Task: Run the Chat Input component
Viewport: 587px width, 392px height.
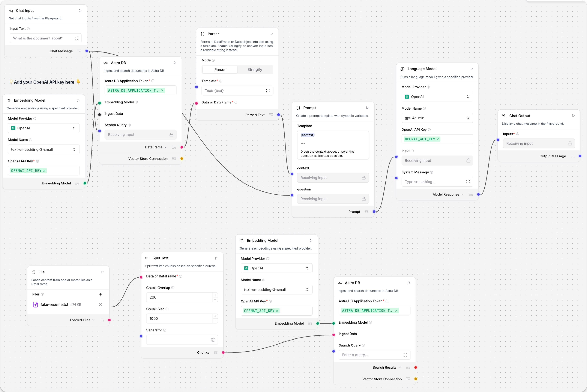Action: 80,11
